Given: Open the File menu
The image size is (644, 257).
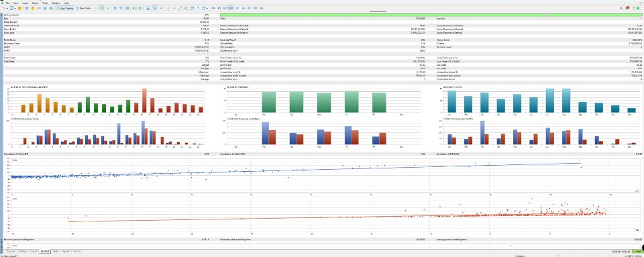Looking at the screenshot, I should coord(8,3).
